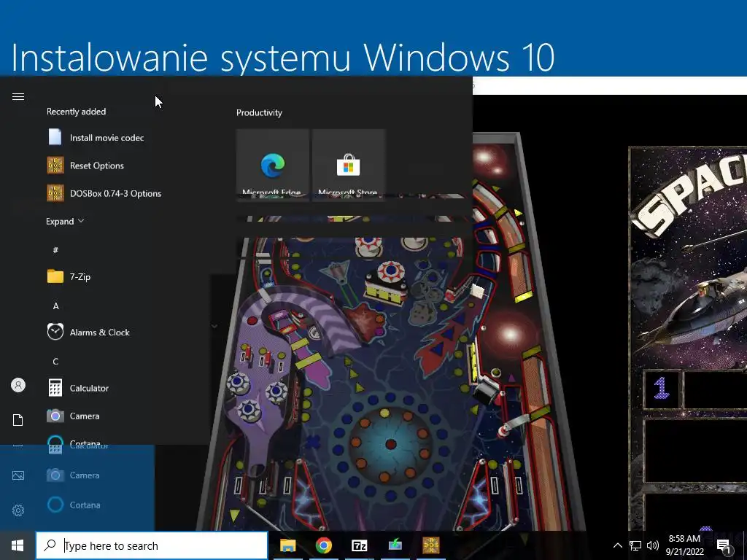Jump to the # letter index header
747x560 pixels.
55,250
